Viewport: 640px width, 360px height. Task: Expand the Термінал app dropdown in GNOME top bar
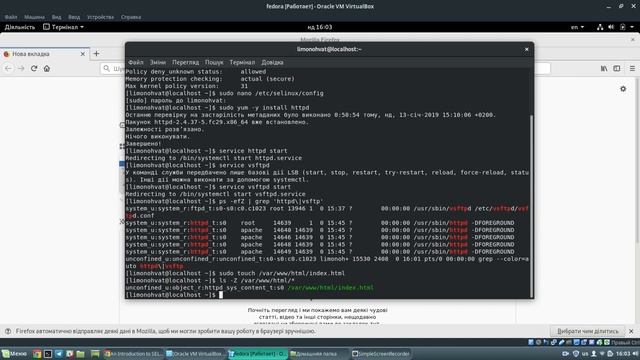[x=63, y=27]
